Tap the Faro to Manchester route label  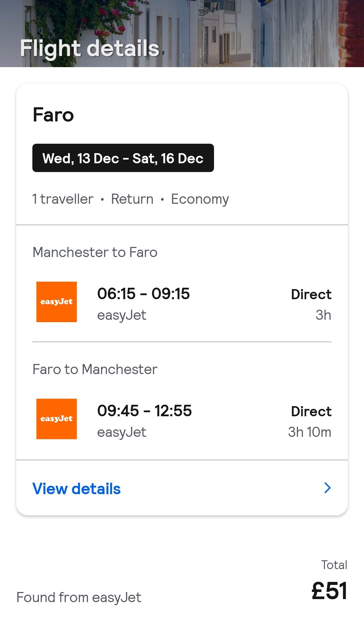95,369
